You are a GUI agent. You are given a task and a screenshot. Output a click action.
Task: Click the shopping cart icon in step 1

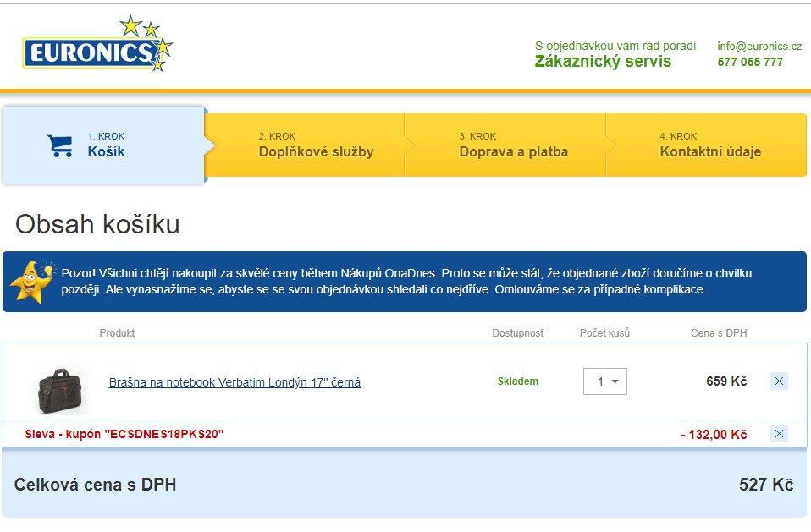[x=59, y=145]
